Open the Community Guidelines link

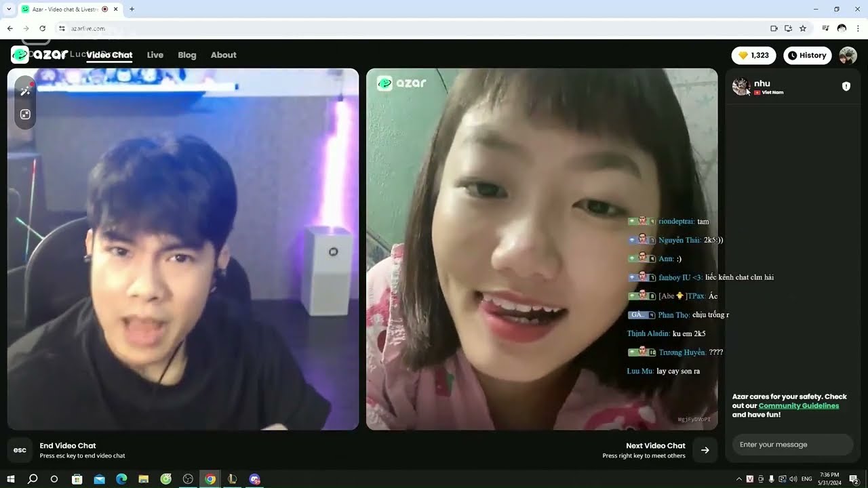coord(799,405)
